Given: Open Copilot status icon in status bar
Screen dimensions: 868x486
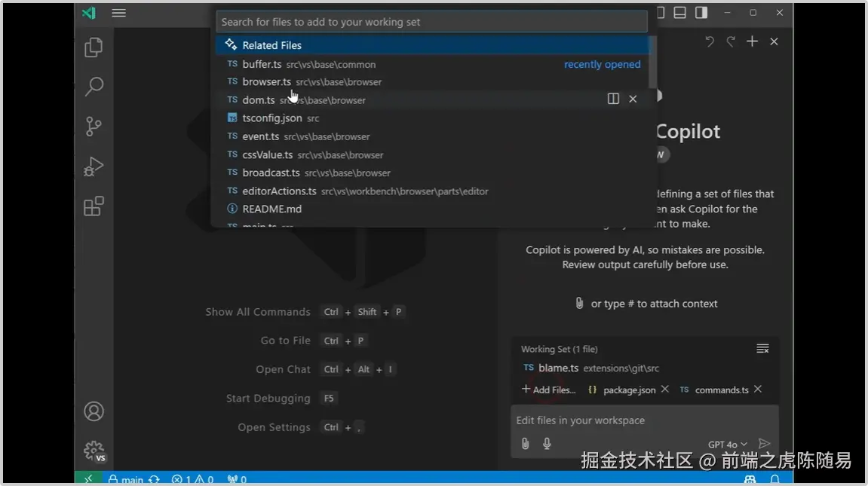Looking at the screenshot, I should 750,479.
